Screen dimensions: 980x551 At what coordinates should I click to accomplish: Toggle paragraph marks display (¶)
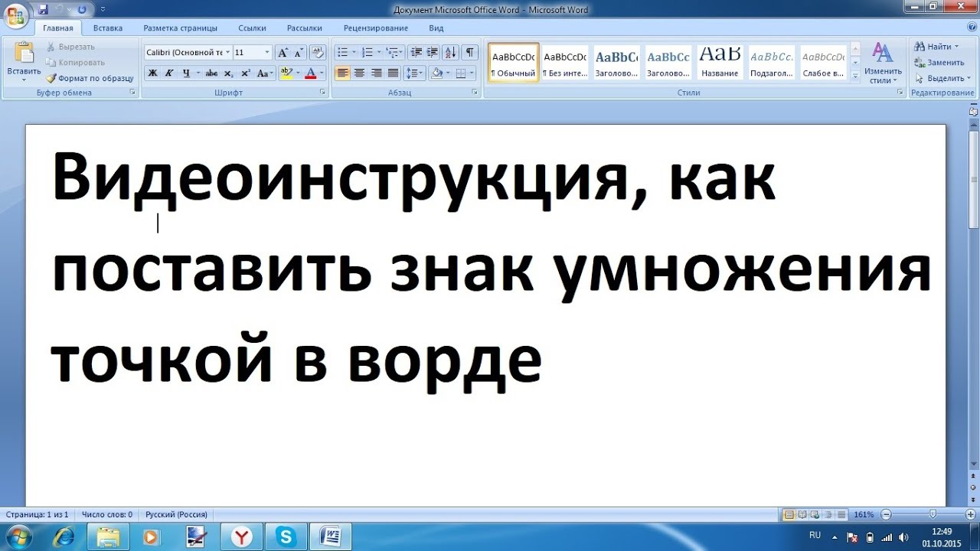[469, 53]
